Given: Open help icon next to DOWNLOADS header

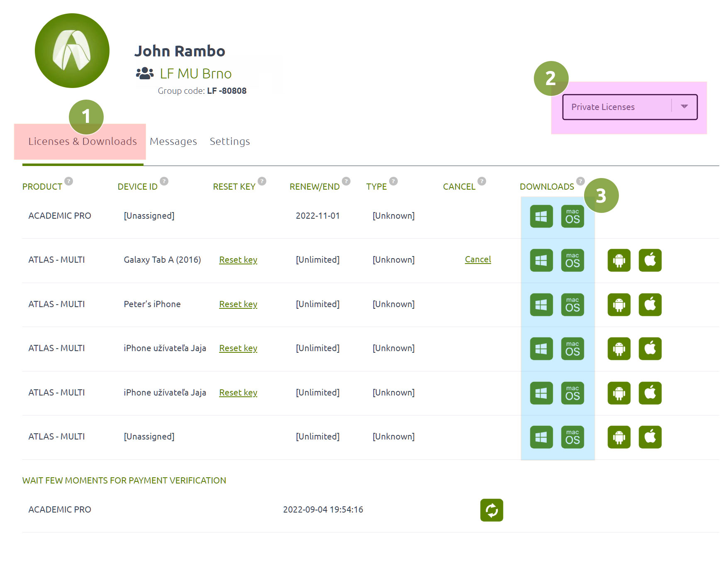Looking at the screenshot, I should 580,181.
